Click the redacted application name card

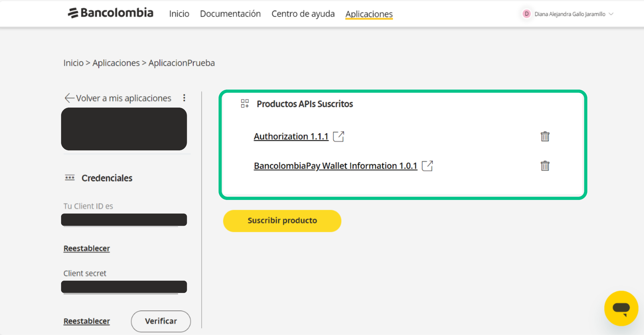[124, 129]
